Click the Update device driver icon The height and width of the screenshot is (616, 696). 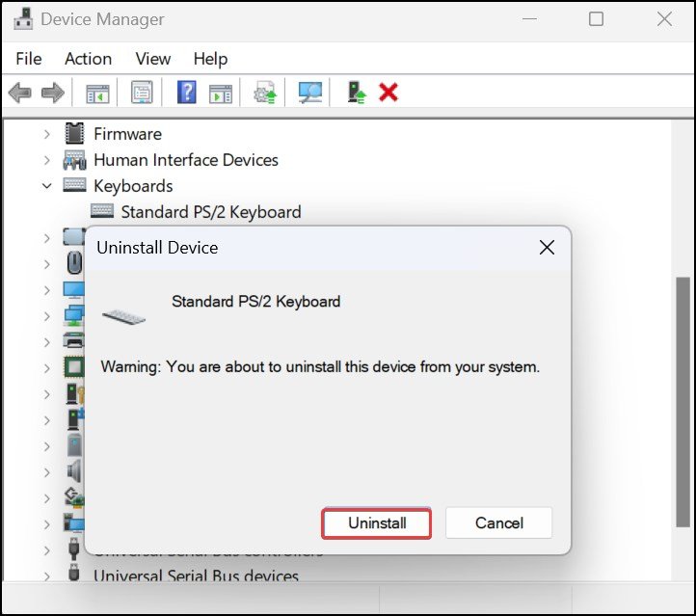pyautogui.click(x=265, y=93)
